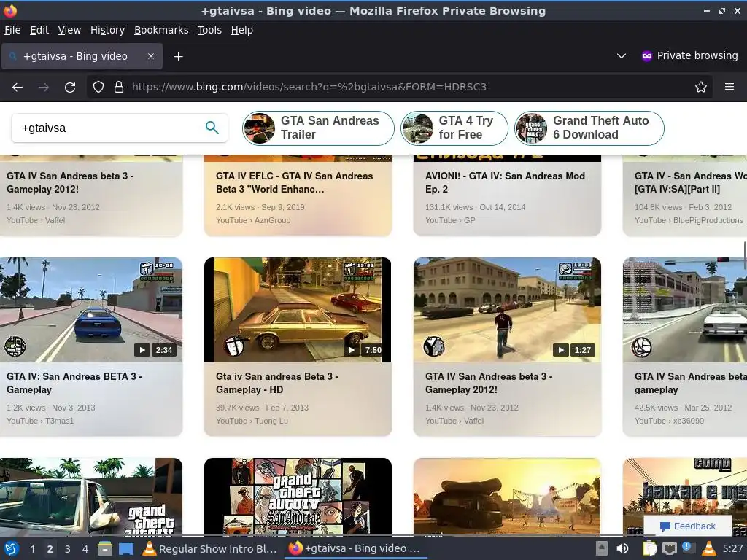Viewport: 747px width, 560px height.
Task: Select the Firefox Bing video taskbar entry
Action: (355, 548)
